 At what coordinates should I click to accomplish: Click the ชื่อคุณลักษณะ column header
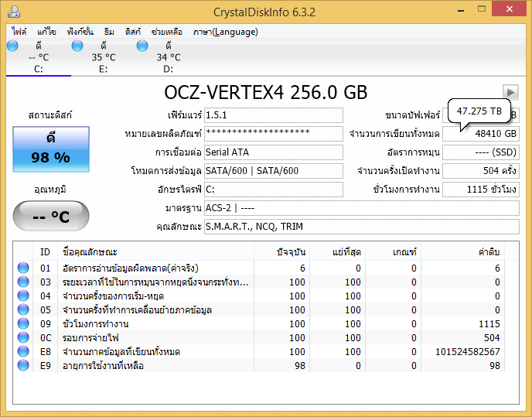point(155,251)
